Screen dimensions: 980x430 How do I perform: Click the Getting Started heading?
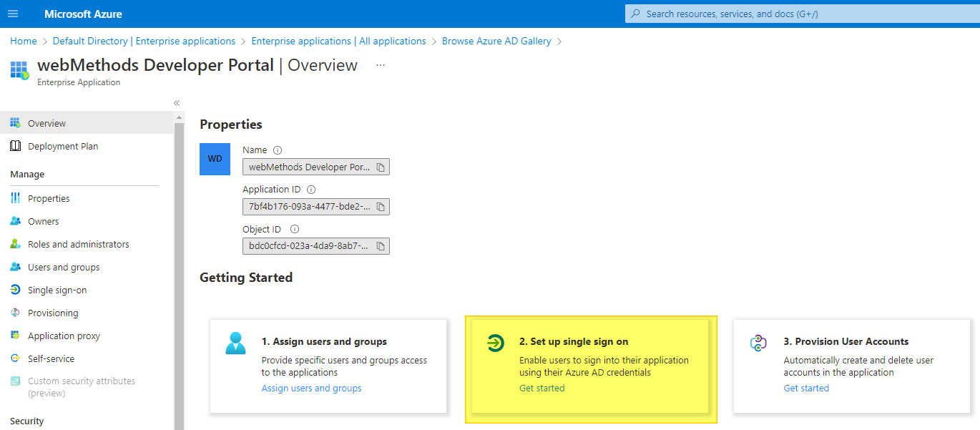tap(246, 278)
